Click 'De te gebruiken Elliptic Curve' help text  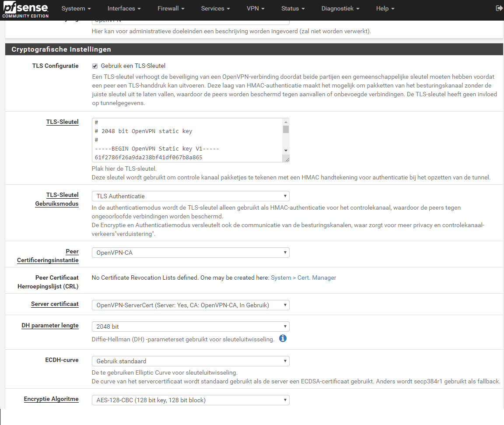pos(164,372)
